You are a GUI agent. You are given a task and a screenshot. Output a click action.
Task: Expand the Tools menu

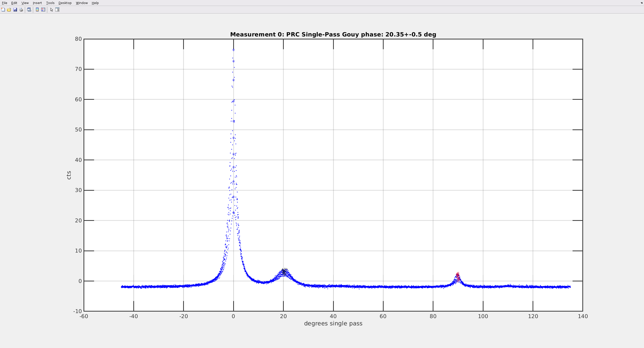pos(50,3)
